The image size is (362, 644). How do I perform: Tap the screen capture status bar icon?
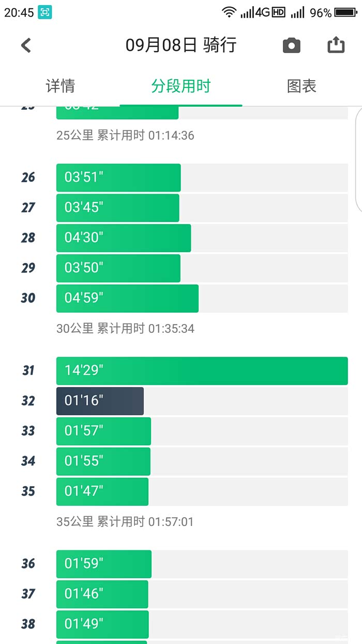[x=45, y=12]
